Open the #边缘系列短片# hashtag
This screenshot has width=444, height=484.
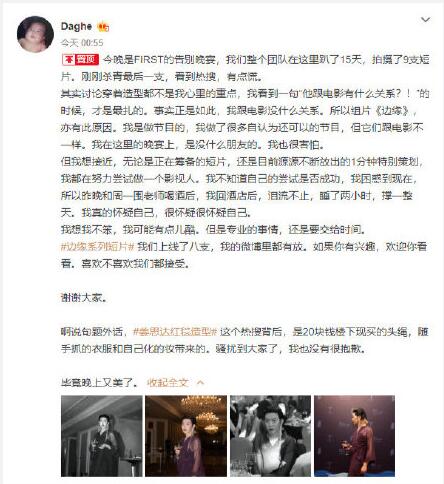click(x=97, y=247)
